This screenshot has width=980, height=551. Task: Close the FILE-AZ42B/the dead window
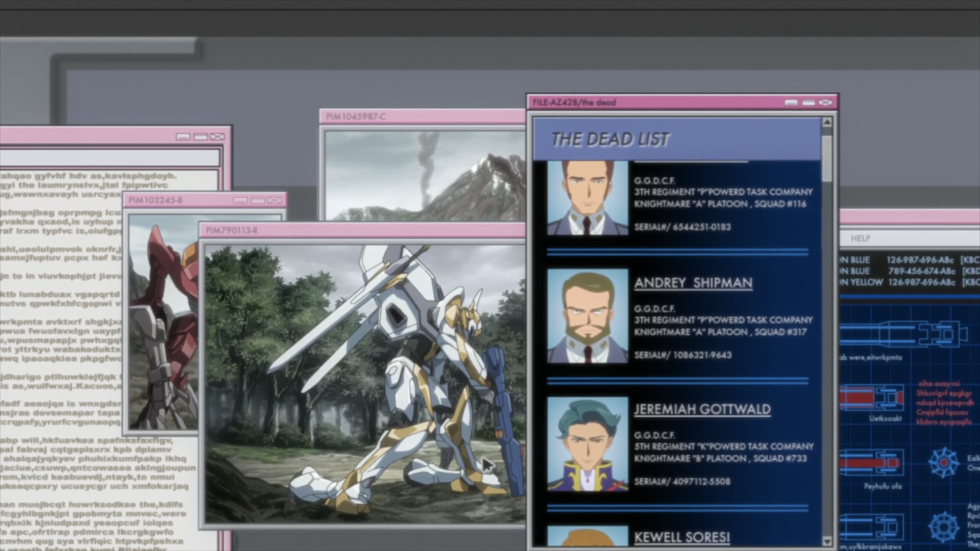[x=826, y=103]
